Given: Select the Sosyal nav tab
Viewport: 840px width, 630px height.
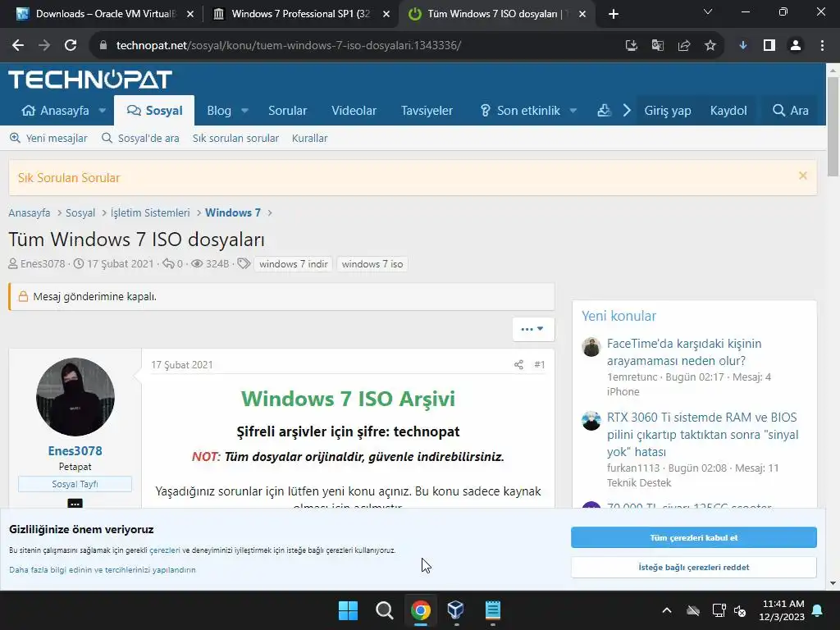Looking at the screenshot, I should (154, 111).
